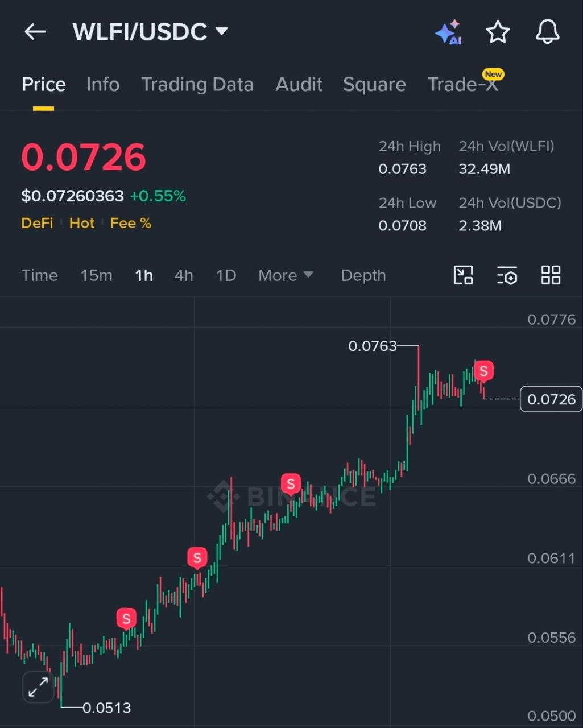583x728 pixels.
Task: Tap the 0.0513 low label on chart
Action: click(107, 708)
